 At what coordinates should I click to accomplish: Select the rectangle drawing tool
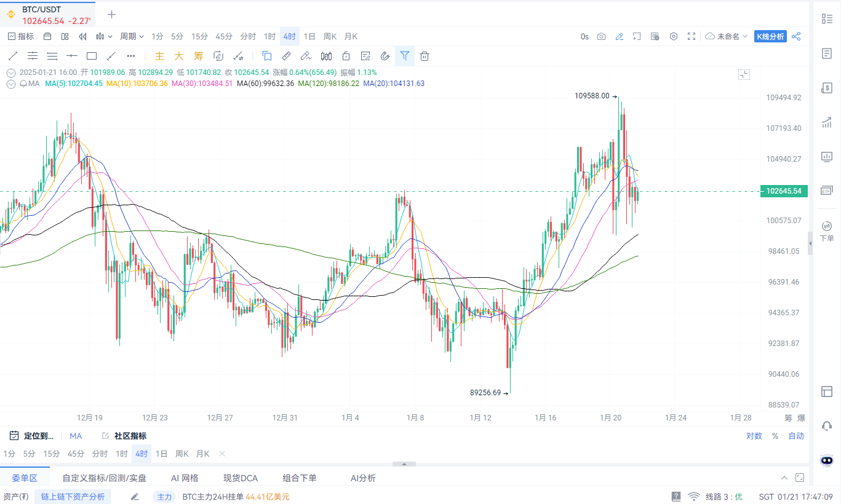pyautogui.click(x=92, y=56)
